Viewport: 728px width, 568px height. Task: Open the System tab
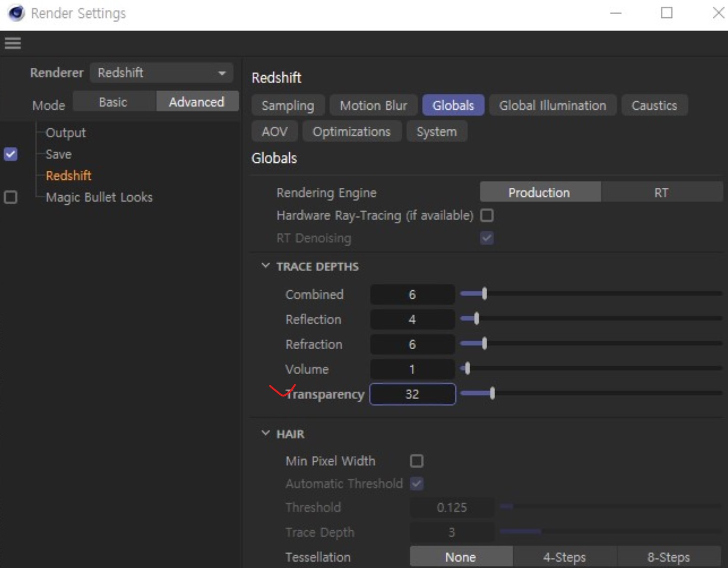pyautogui.click(x=436, y=131)
